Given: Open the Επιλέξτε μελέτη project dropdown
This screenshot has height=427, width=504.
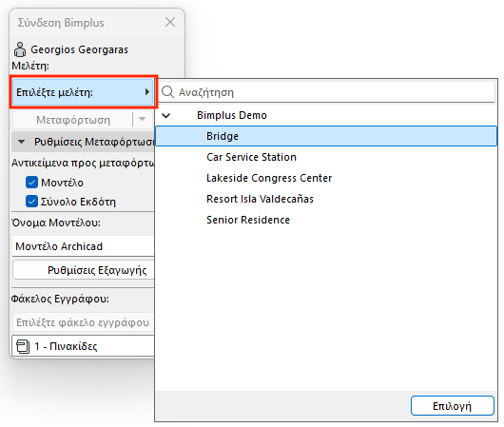Looking at the screenshot, I should 84,92.
